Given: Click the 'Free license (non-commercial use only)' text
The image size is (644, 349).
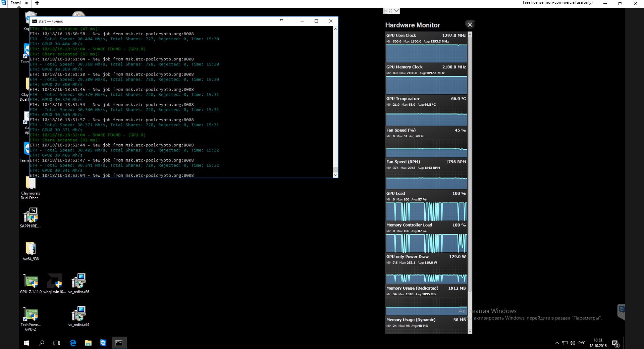Looking at the screenshot, I should (557, 2).
